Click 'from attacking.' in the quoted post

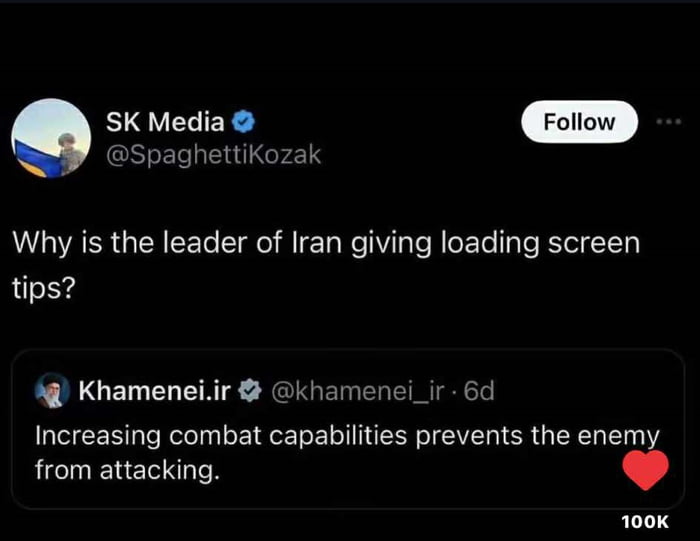(x=126, y=469)
